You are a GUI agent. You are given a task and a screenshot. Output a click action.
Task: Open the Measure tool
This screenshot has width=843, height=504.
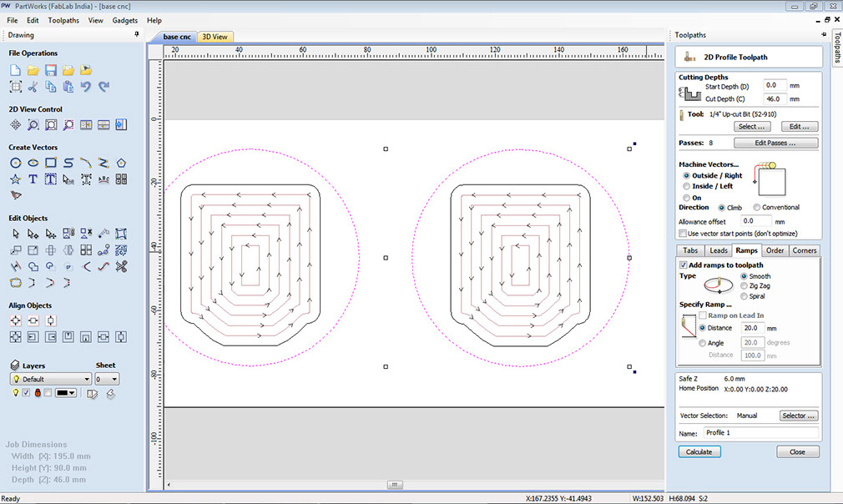103,234
